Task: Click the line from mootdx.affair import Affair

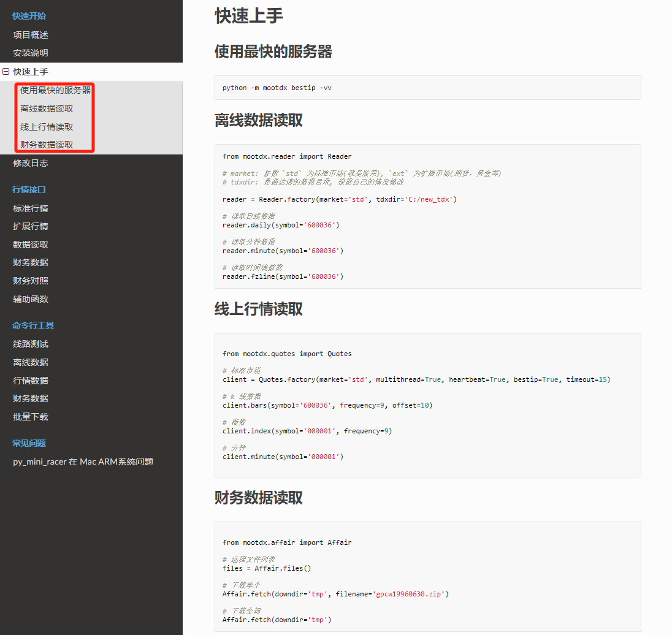Action: 287,542
